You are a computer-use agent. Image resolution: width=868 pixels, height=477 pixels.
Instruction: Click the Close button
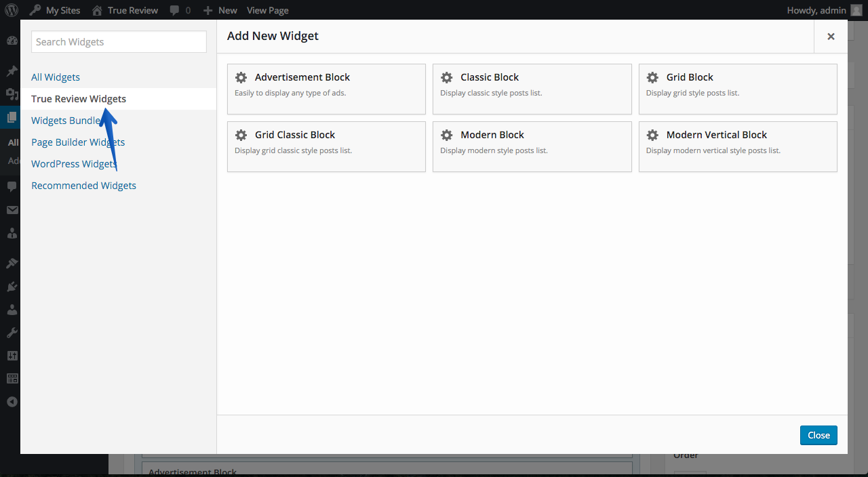pos(818,435)
